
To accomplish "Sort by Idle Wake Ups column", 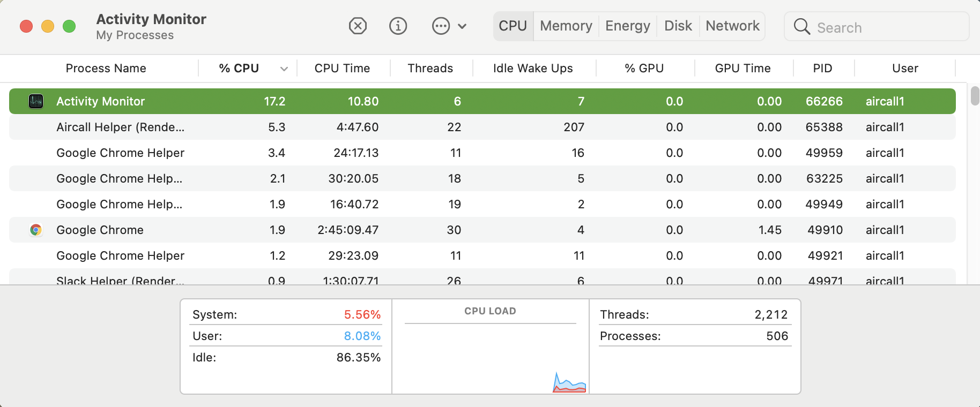I will click(x=533, y=68).
